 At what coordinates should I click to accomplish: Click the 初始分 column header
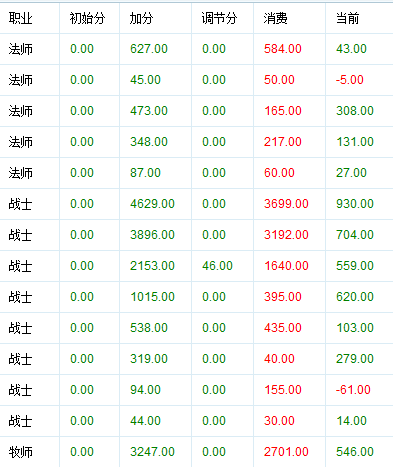(87, 18)
